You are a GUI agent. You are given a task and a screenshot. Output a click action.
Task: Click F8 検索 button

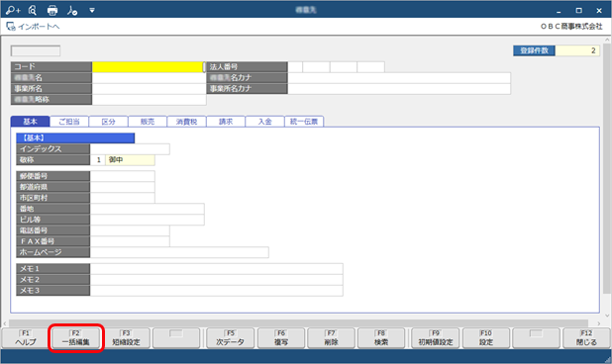coord(381,338)
